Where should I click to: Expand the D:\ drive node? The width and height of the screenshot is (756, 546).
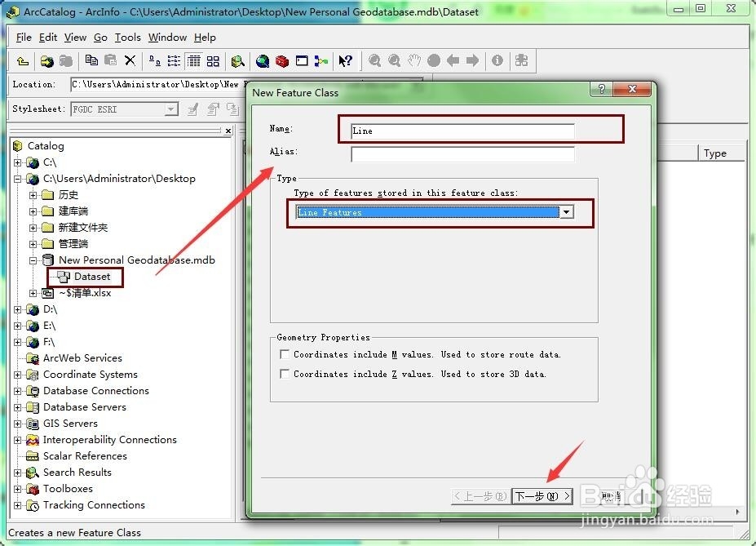18,309
